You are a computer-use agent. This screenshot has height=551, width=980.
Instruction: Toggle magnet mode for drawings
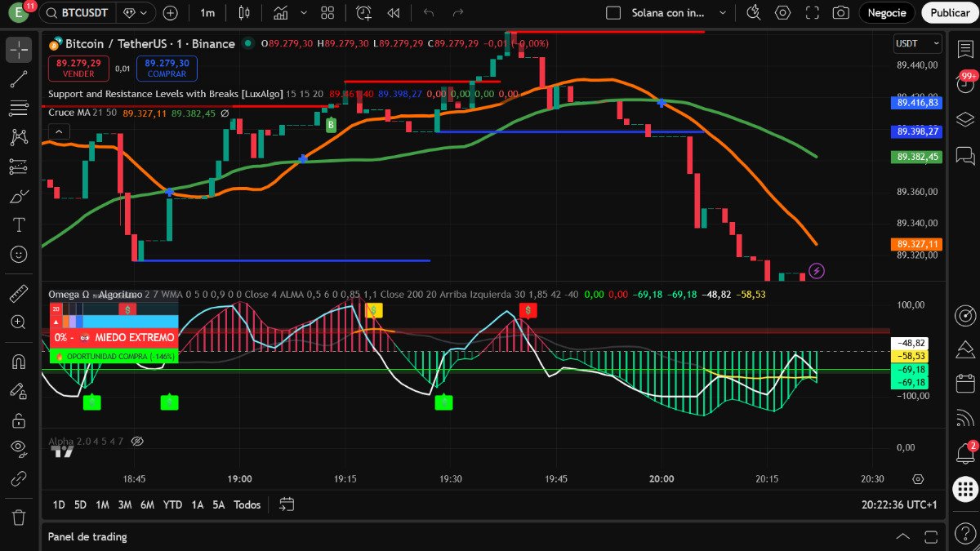point(19,361)
